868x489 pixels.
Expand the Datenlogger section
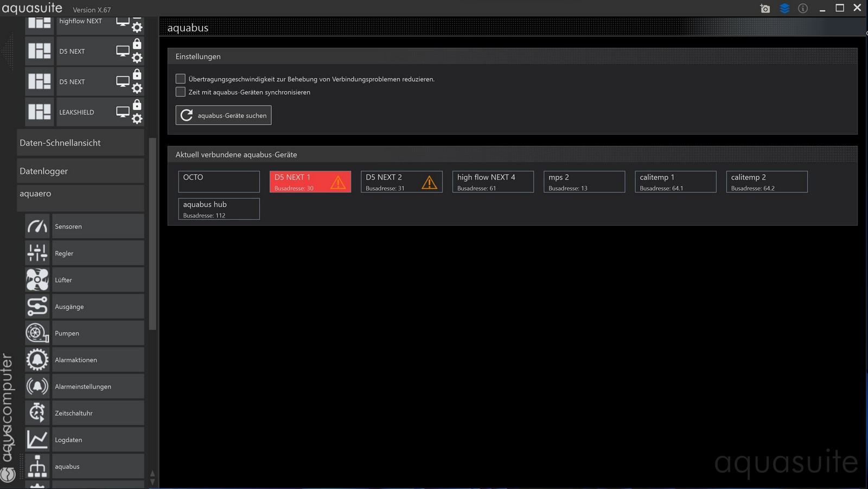80,171
